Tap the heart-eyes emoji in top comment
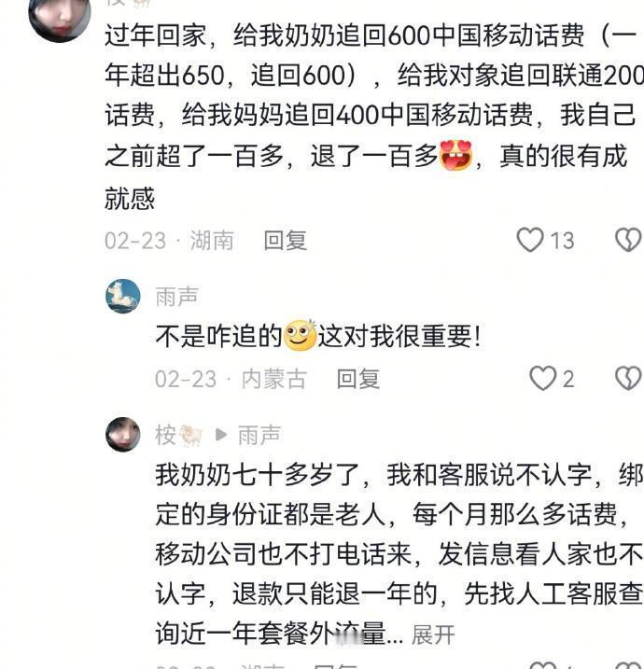The width and height of the screenshot is (644, 669). tap(455, 155)
